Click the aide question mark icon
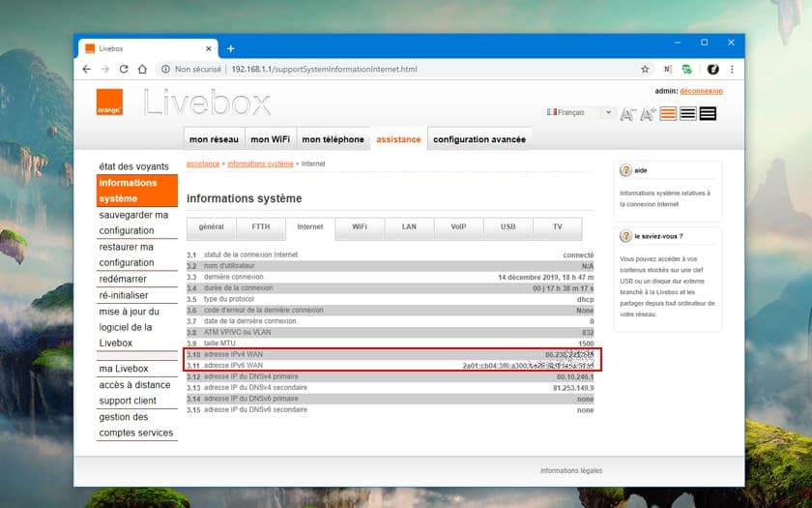The height and width of the screenshot is (508, 812). click(x=625, y=170)
